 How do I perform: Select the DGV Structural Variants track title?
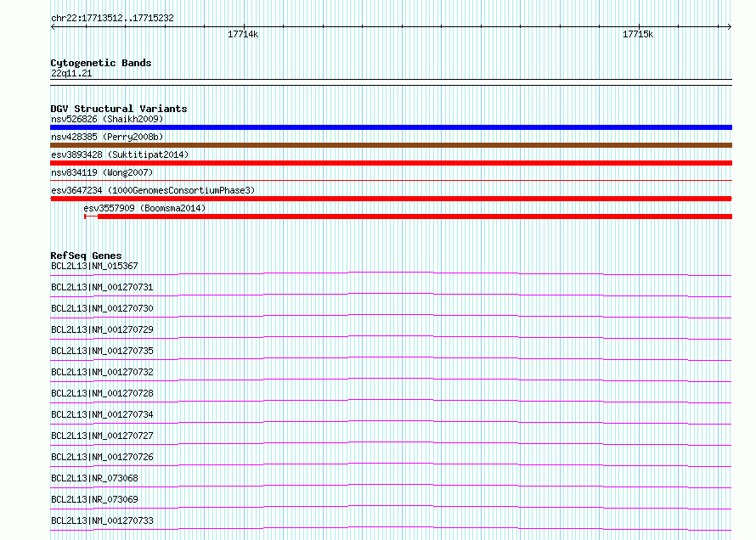click(x=119, y=109)
